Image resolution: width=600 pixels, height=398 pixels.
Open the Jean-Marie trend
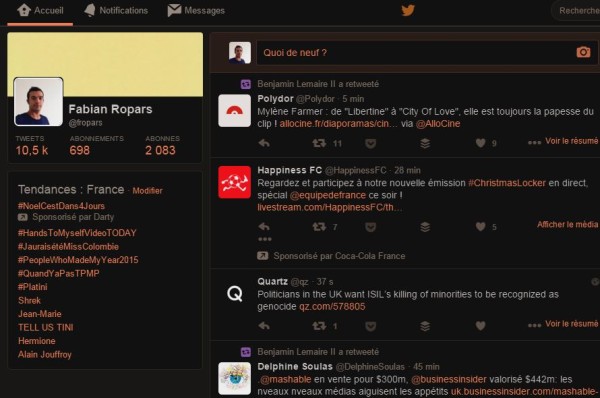coord(40,314)
